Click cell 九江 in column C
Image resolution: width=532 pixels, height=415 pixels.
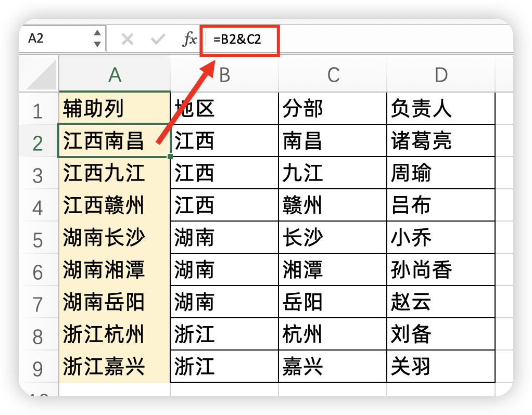[x=333, y=173]
